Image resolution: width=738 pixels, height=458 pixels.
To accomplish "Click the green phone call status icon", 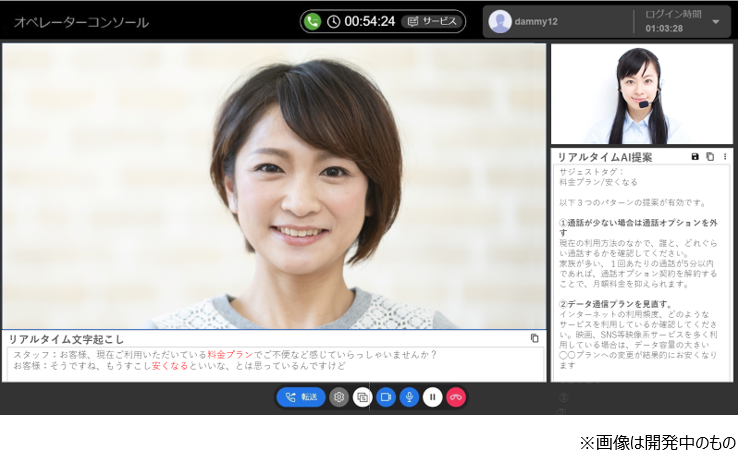I will [x=312, y=21].
